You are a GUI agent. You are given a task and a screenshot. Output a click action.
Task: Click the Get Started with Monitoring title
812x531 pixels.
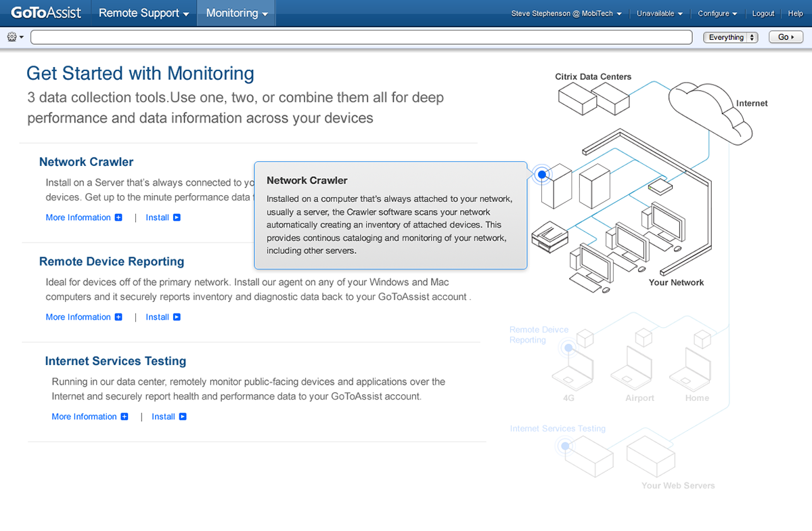(x=140, y=73)
